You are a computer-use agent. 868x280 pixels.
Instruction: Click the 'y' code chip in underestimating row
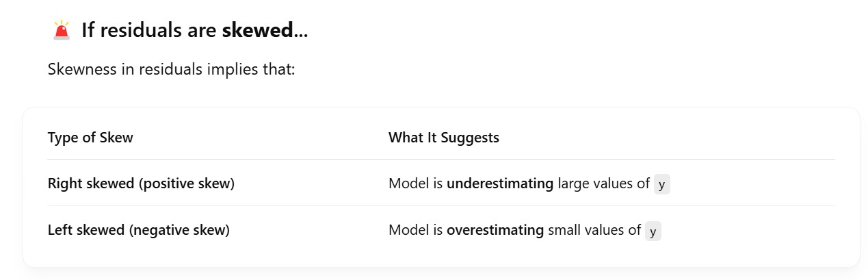[661, 184]
